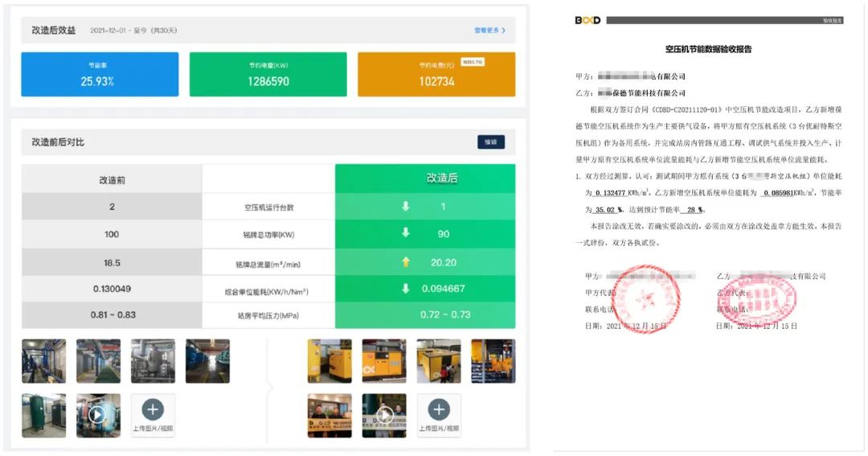Click the electricity price tag on orange card
Image resolution: width=868 pixels, height=456 pixels.
[x=472, y=61]
